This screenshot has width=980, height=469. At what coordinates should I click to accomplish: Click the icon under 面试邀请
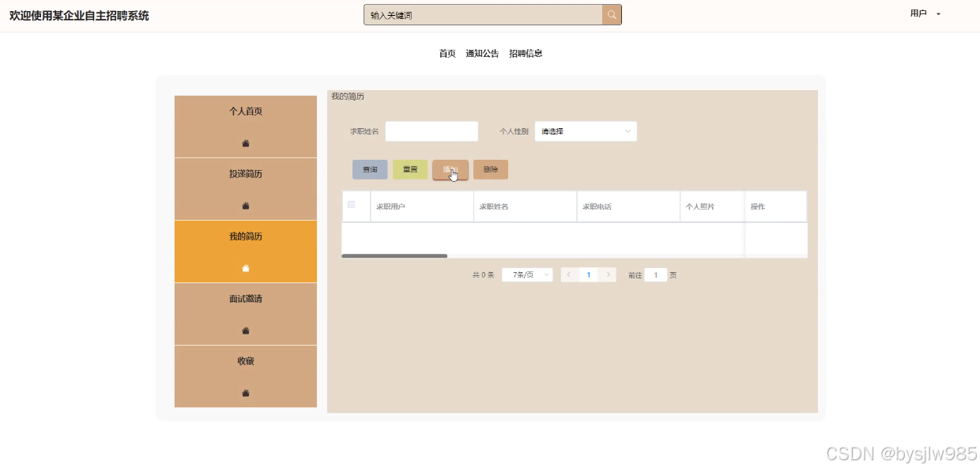click(x=246, y=331)
